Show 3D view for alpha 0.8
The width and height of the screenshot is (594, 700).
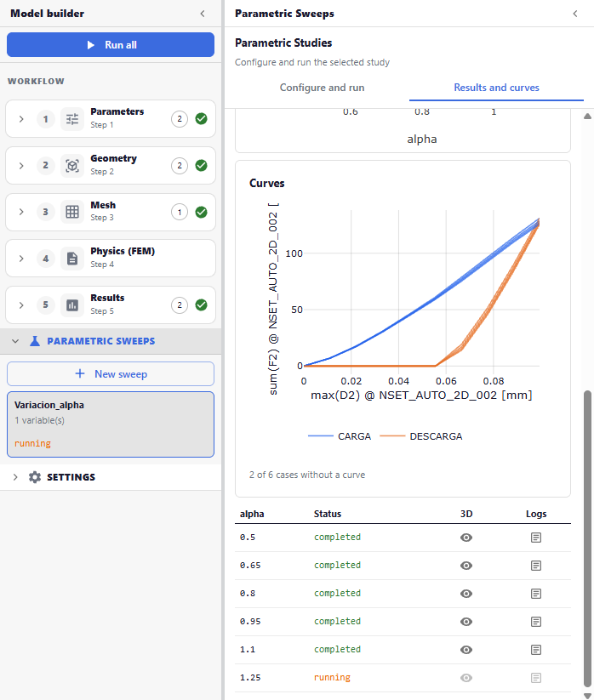coord(466,594)
